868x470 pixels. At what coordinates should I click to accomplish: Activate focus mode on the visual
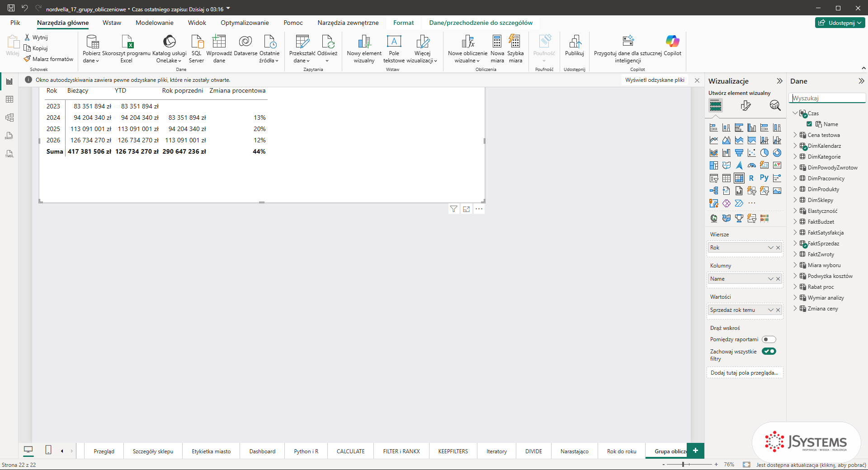(466, 209)
